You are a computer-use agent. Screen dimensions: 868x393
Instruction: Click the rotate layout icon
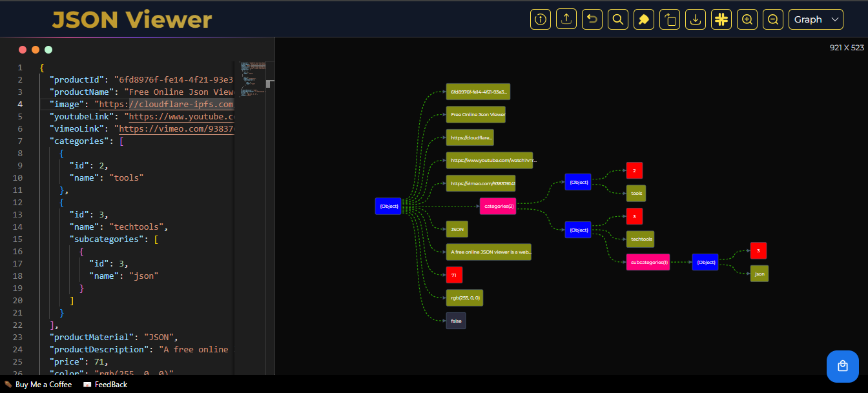tap(670, 19)
